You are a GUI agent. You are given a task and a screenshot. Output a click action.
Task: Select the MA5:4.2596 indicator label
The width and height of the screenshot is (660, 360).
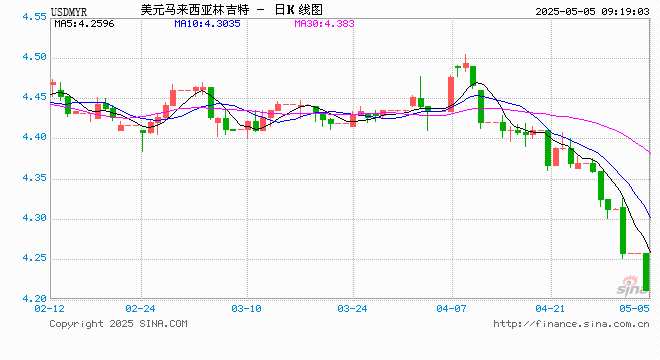click(x=84, y=24)
